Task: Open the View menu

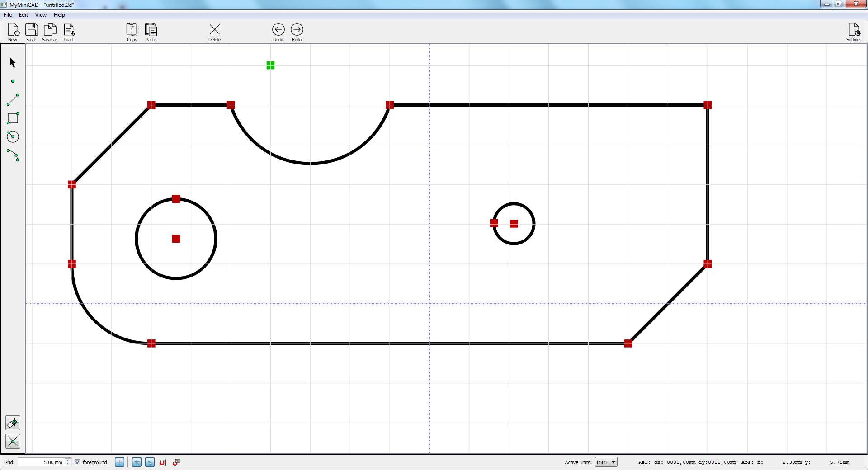Action: coord(41,15)
